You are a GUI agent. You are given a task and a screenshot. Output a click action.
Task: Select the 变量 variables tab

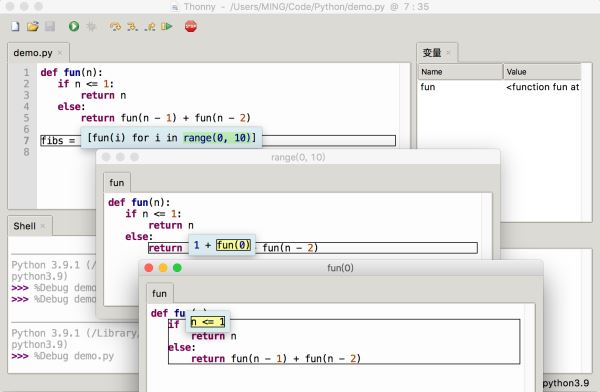click(432, 53)
